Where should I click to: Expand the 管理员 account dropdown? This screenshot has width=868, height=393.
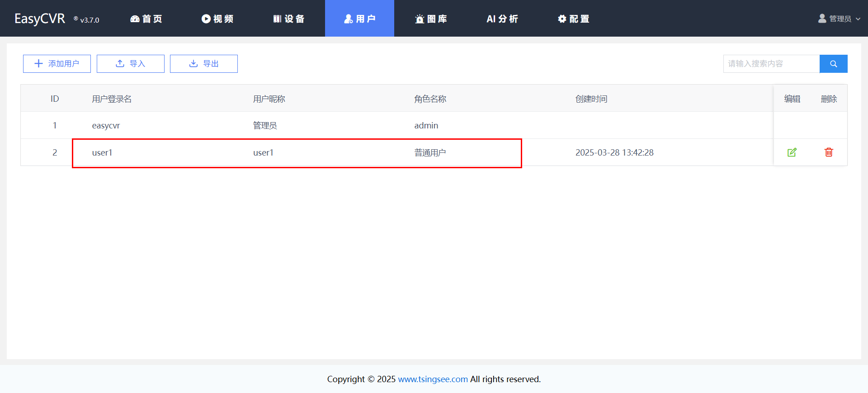[839, 19]
